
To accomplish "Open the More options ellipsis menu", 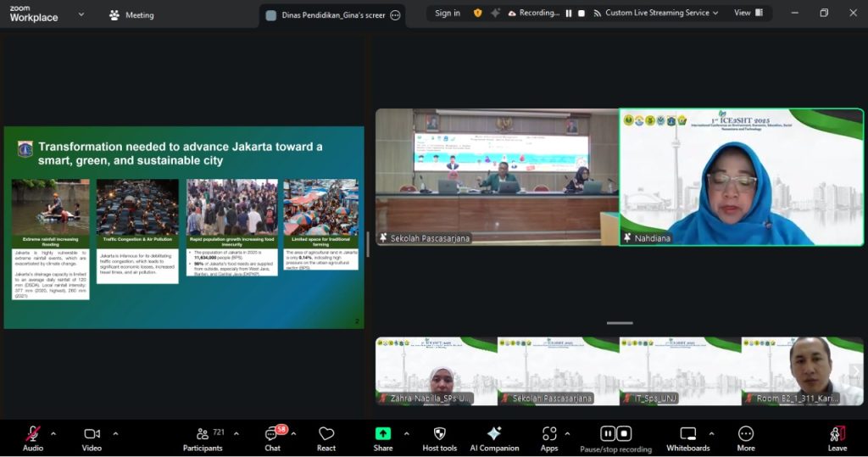I will [746, 434].
